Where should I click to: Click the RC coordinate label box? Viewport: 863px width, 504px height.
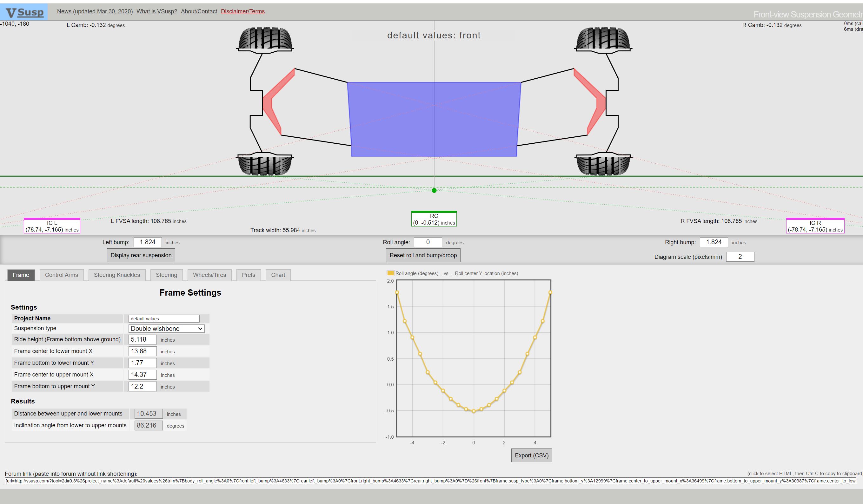434,219
